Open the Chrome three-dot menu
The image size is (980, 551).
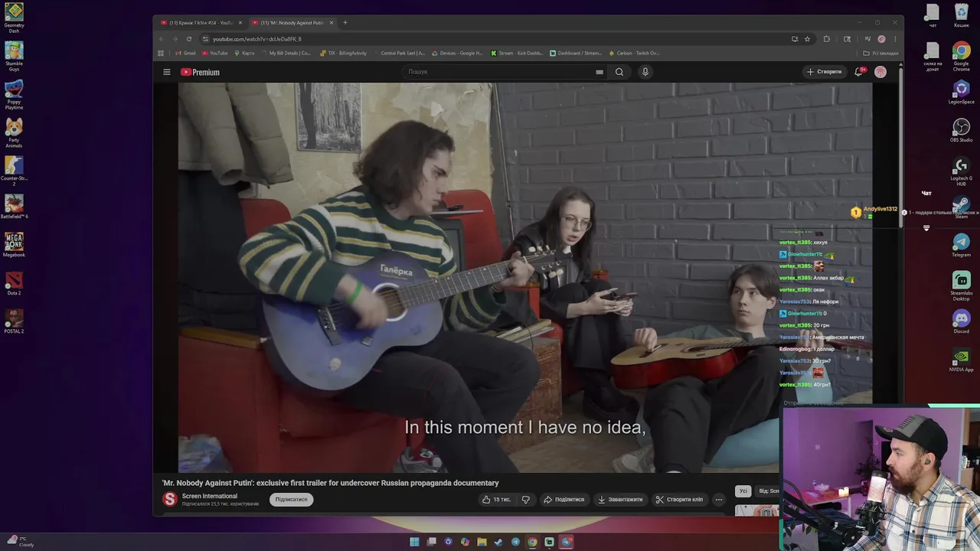[x=895, y=39]
